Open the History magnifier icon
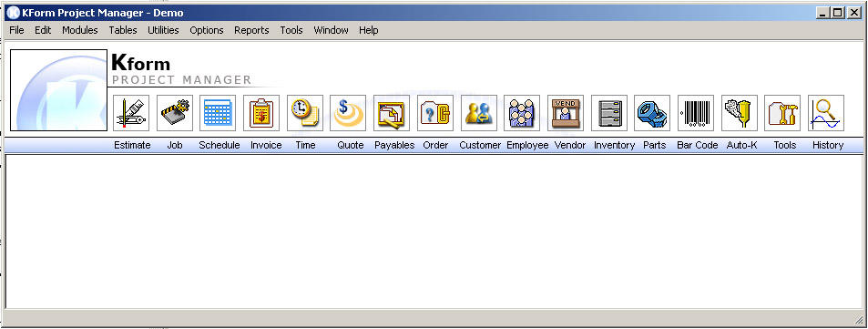 point(826,113)
